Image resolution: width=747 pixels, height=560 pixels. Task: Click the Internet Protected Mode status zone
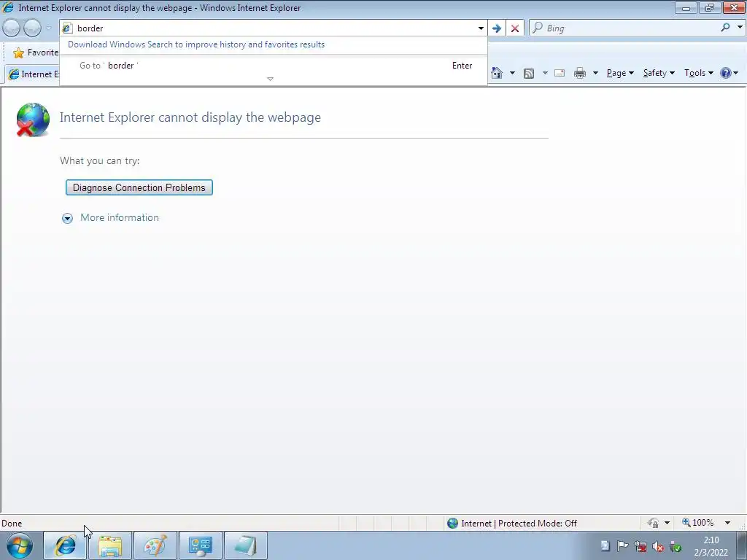coord(512,524)
